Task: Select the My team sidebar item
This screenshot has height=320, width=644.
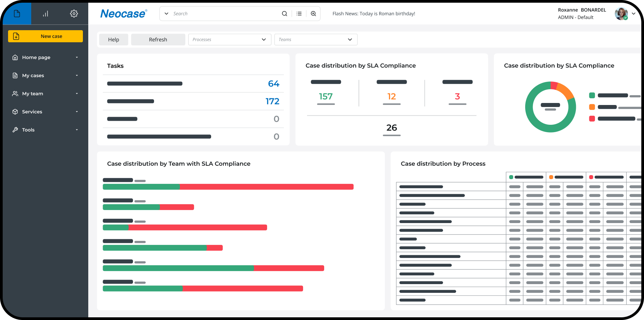Action: click(33, 94)
